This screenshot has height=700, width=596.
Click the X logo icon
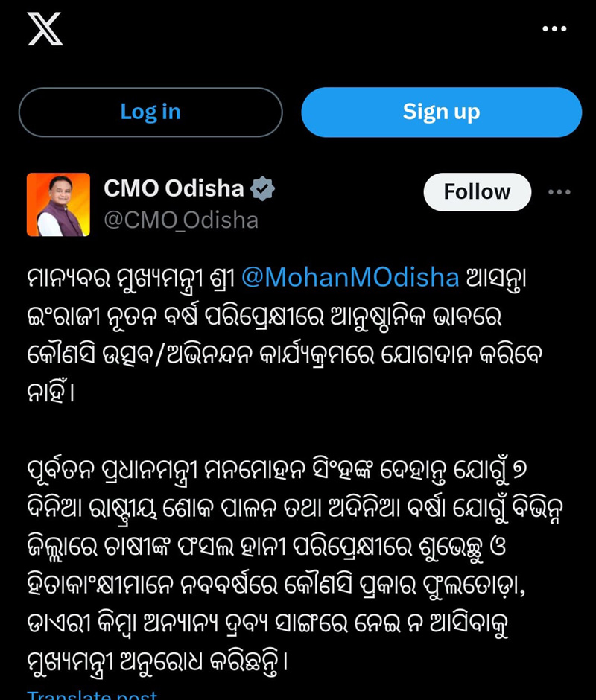(x=45, y=29)
